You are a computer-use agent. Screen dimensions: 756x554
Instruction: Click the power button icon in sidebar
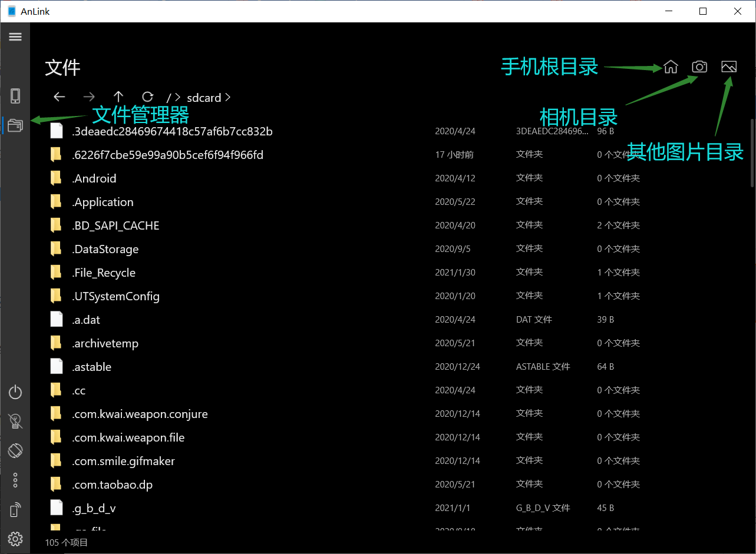pyautogui.click(x=15, y=392)
